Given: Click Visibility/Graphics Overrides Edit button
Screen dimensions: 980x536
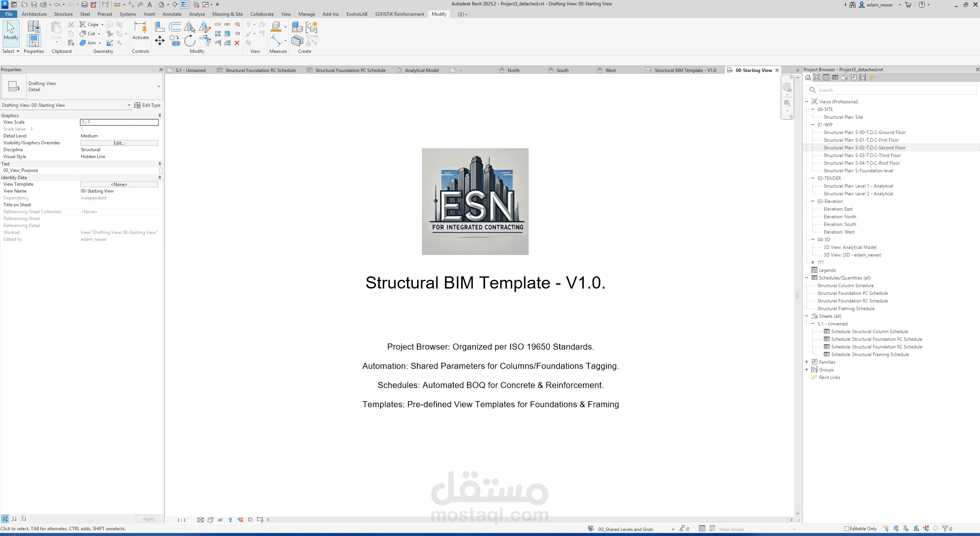Looking at the screenshot, I should (x=119, y=143).
